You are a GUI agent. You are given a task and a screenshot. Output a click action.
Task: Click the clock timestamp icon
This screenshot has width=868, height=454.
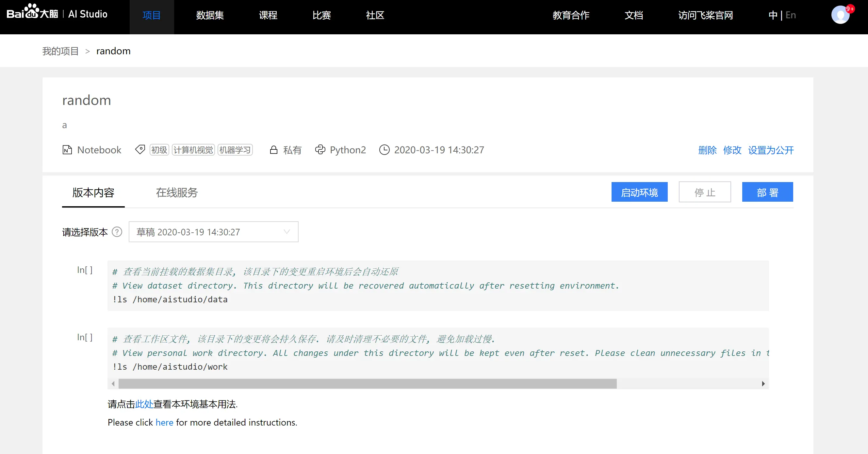[x=384, y=150]
